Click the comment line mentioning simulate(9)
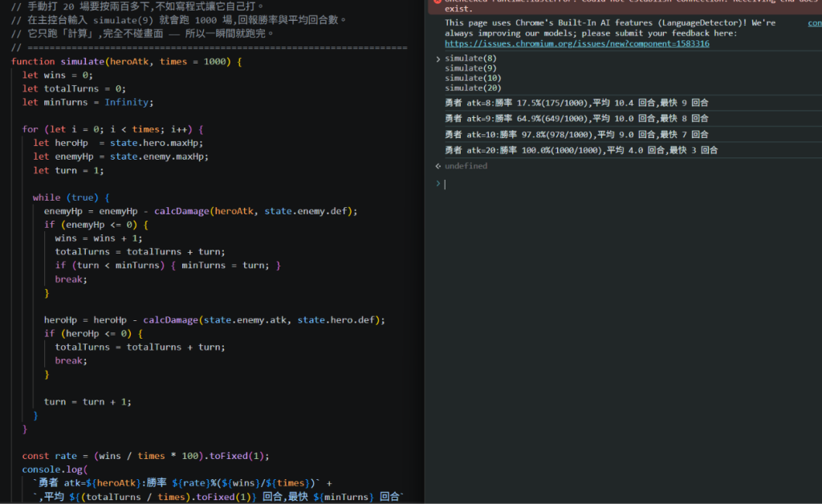Viewport: 822px width, 504px height. 179,20
